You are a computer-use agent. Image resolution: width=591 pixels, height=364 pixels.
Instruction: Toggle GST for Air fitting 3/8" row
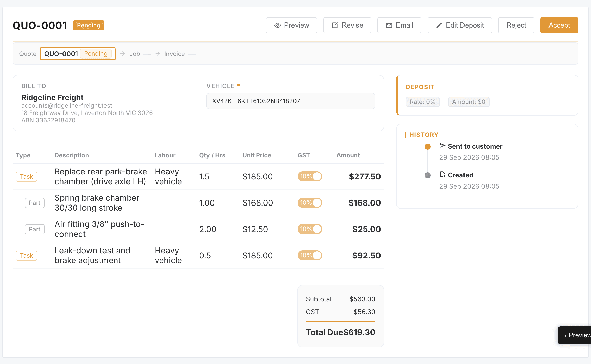(x=310, y=229)
